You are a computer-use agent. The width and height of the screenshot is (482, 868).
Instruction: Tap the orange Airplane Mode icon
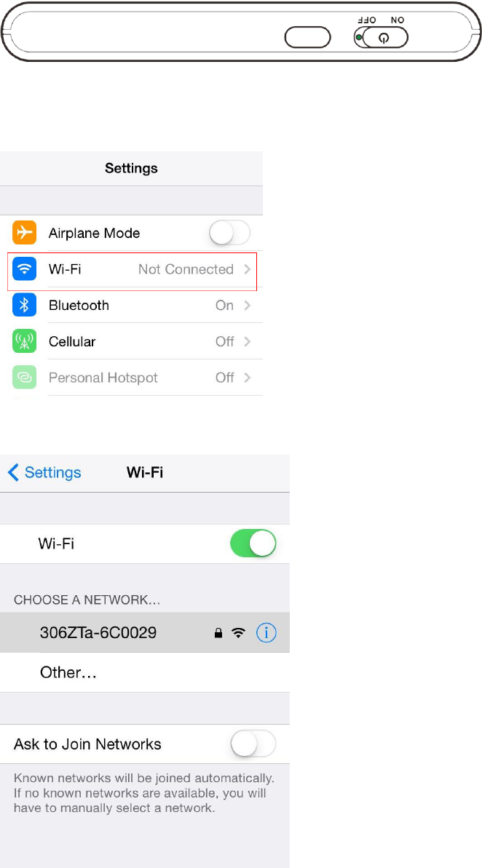[24, 233]
